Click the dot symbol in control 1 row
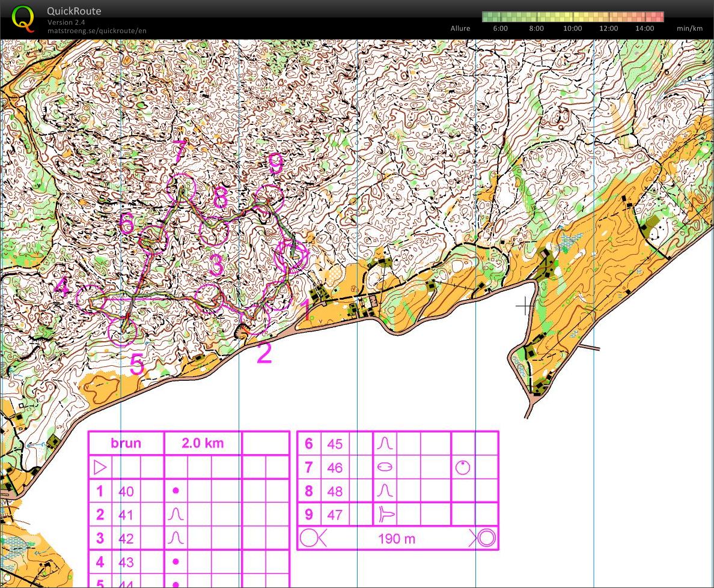 (x=175, y=491)
